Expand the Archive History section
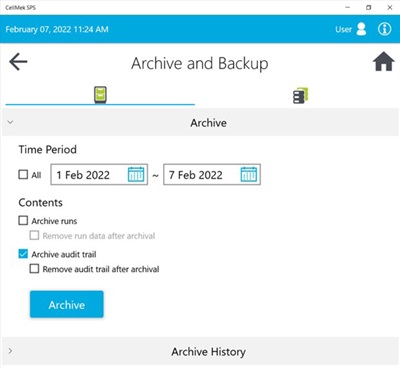Screen dimensions: 400x368 tap(200, 351)
